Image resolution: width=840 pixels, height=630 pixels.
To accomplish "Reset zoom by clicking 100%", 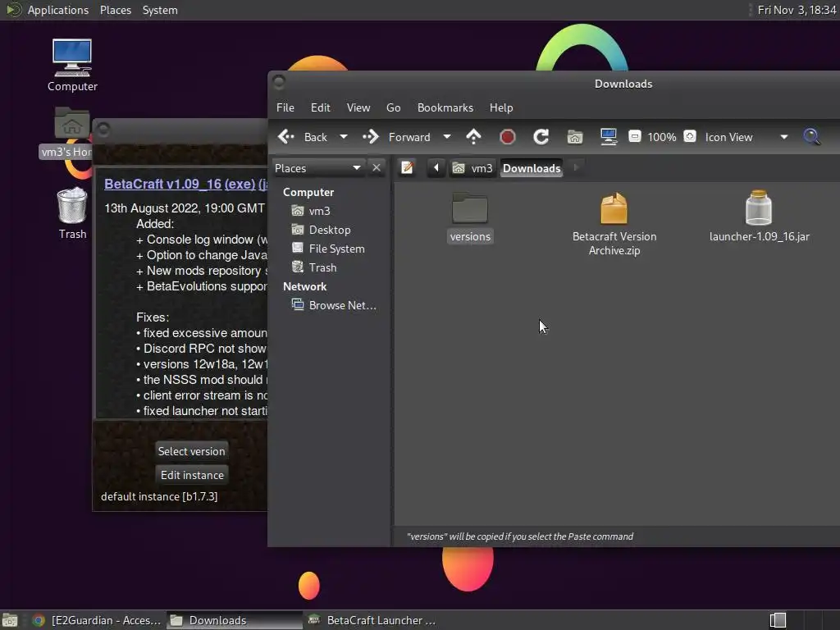I will click(662, 137).
